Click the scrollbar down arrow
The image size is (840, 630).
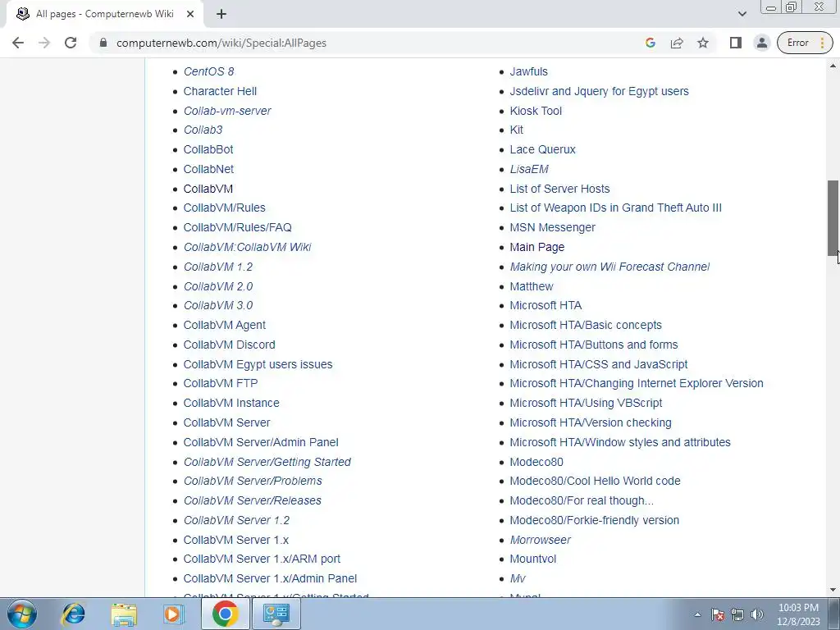tap(833, 590)
